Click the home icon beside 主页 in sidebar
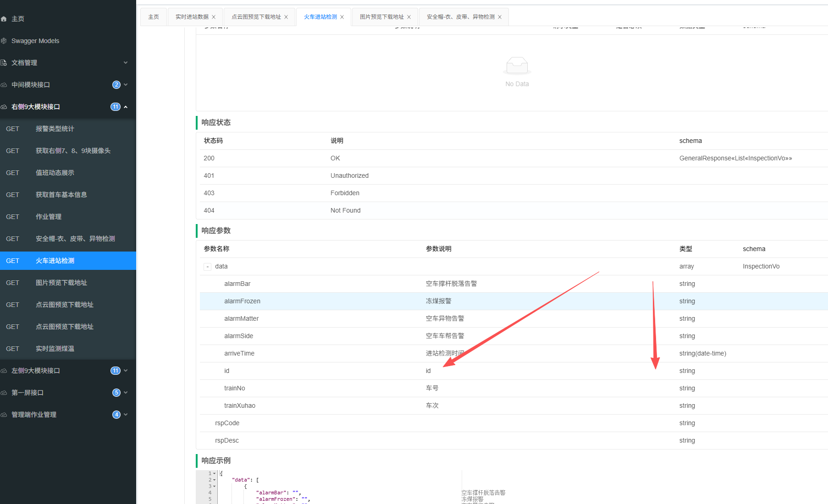Viewport: 828px width, 504px height. 4,19
